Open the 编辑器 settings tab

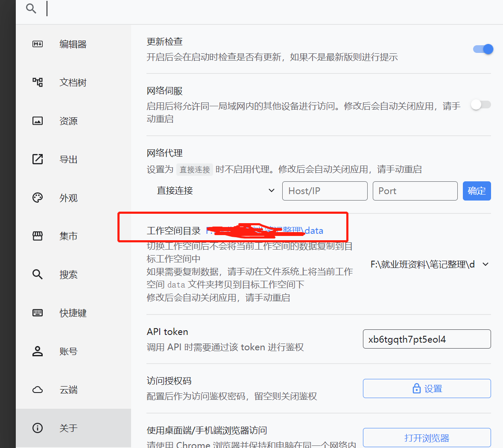click(73, 44)
